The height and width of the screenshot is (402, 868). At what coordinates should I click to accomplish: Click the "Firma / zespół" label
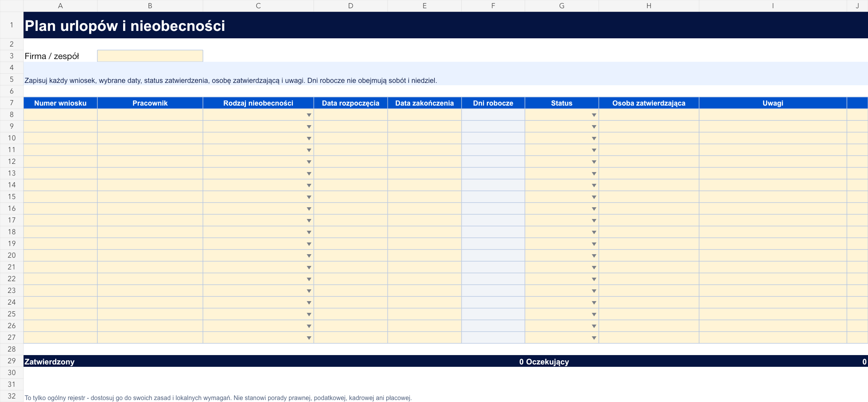coord(52,56)
